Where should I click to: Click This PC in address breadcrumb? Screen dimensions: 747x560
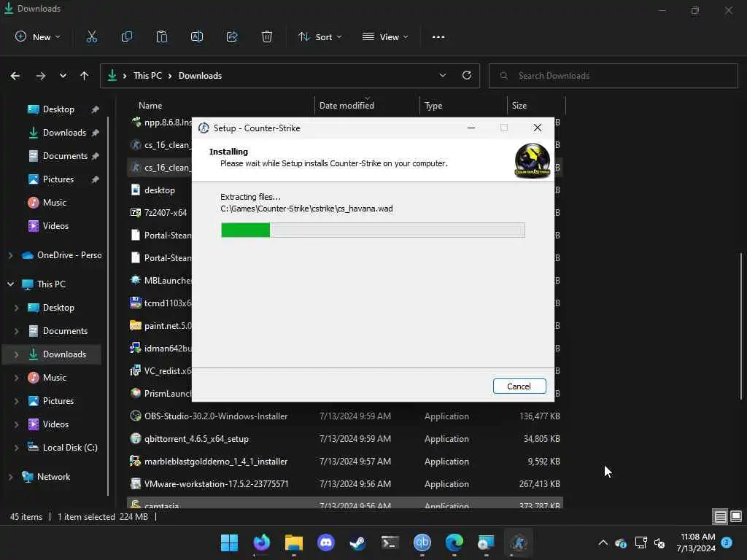tap(147, 76)
